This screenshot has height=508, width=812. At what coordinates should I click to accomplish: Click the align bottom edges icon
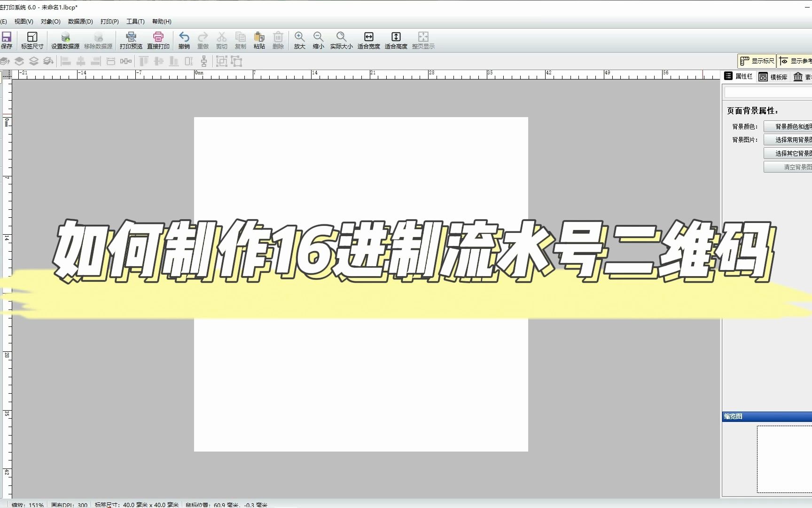coord(174,61)
